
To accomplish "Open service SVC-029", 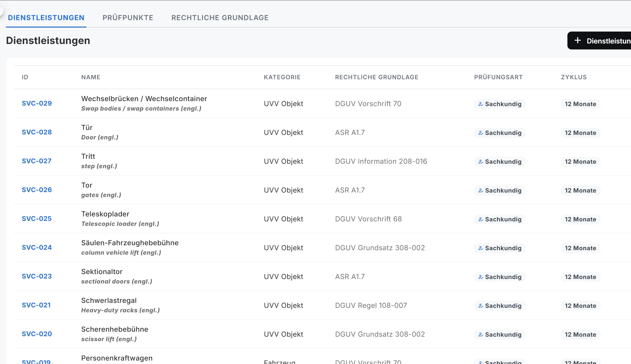I will pos(37,103).
